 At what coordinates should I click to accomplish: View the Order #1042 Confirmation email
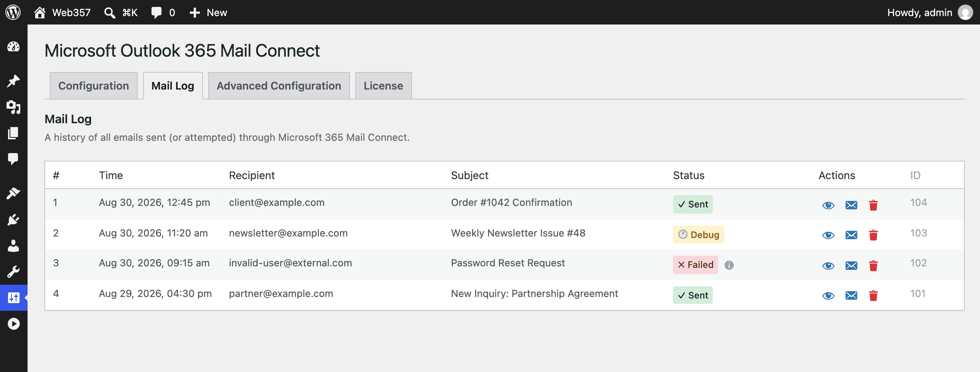[828, 205]
